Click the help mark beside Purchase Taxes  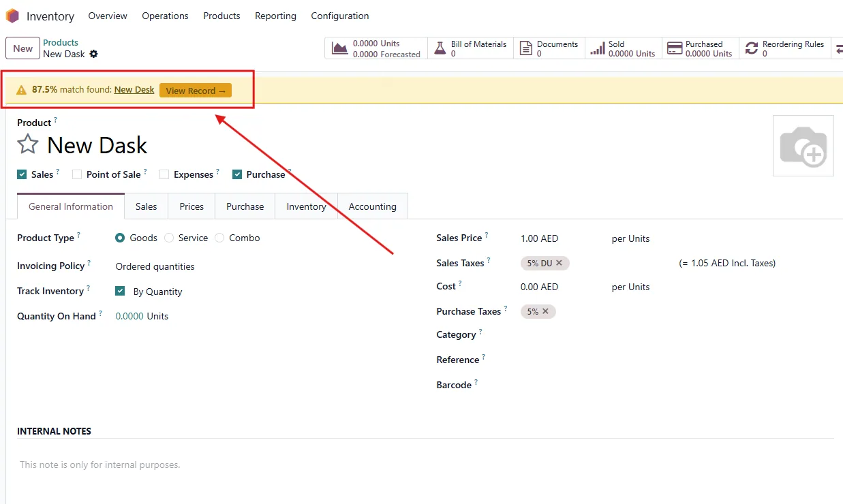click(x=506, y=309)
